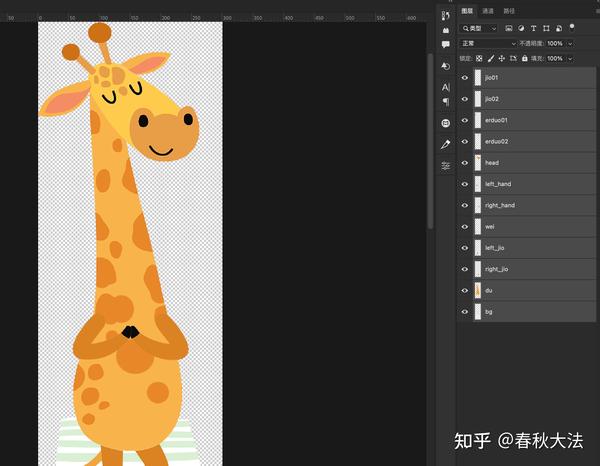The image size is (600, 466).
Task: Hide the jio02 layer eye icon
Action: [465, 99]
